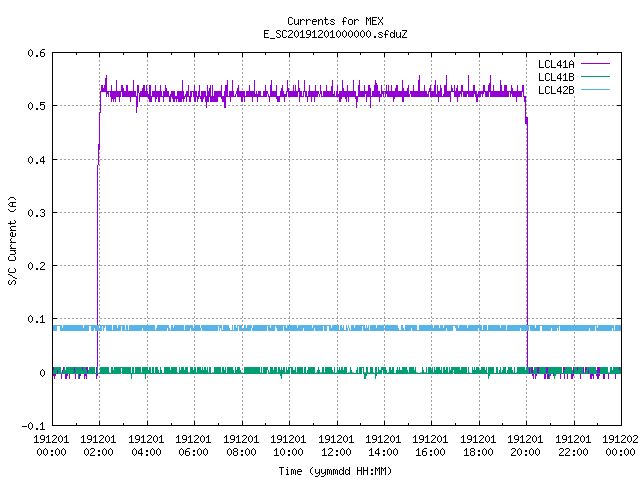Click the y-axis tick value 0.3

tap(36, 213)
